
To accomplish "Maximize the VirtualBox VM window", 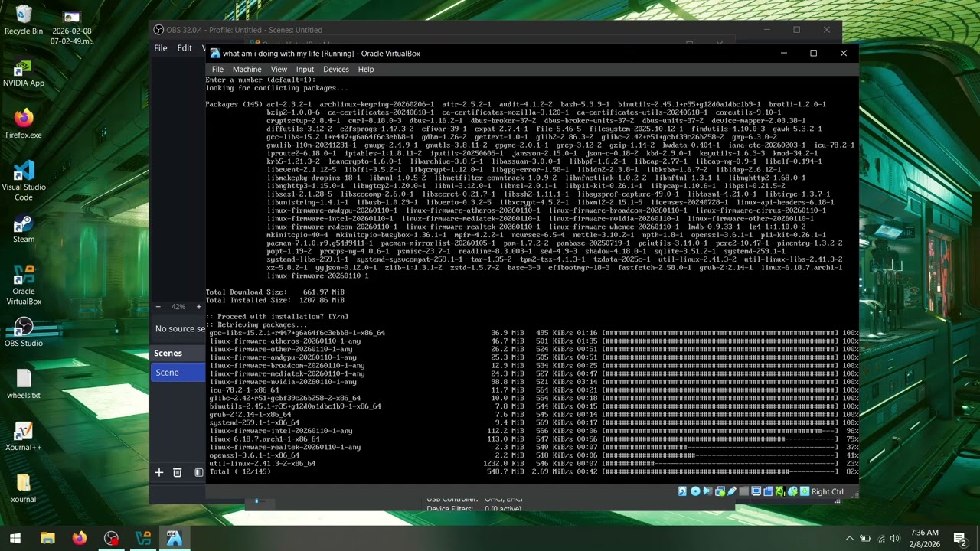I will pos(813,54).
